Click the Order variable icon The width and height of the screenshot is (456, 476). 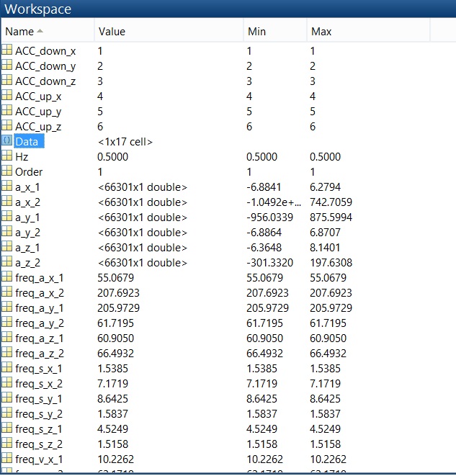click(7, 171)
